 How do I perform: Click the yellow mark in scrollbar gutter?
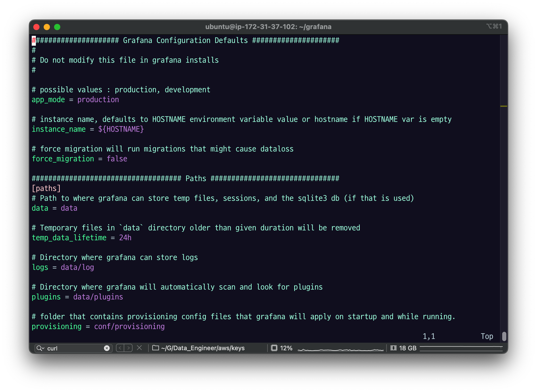coord(503,106)
